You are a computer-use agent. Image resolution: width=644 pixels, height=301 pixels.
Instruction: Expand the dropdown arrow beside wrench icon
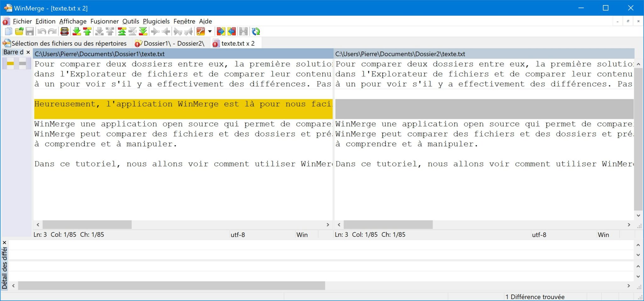tap(210, 31)
